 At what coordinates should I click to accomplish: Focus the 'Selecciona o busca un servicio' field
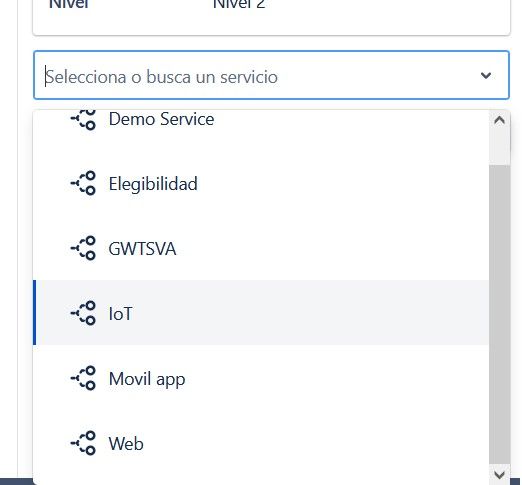click(271, 75)
